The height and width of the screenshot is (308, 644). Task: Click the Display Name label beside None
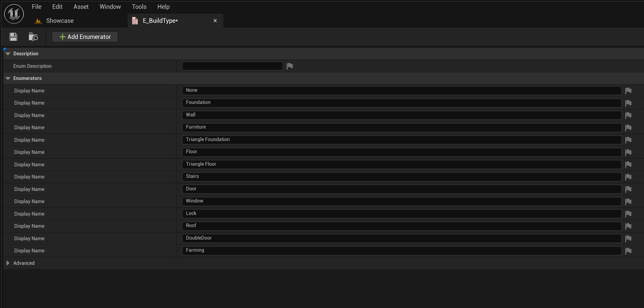pos(29,91)
